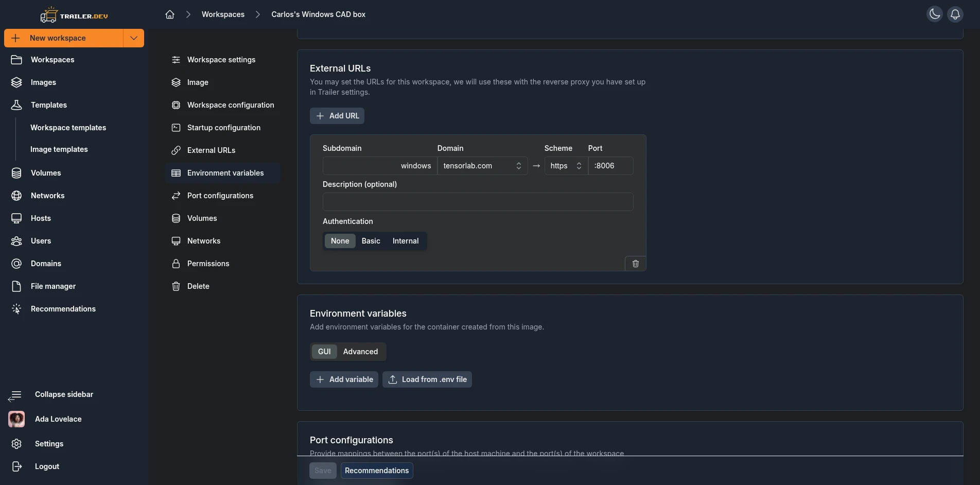This screenshot has width=980, height=485.
Task: Click the "External URLs" section heading
Action: (x=340, y=68)
